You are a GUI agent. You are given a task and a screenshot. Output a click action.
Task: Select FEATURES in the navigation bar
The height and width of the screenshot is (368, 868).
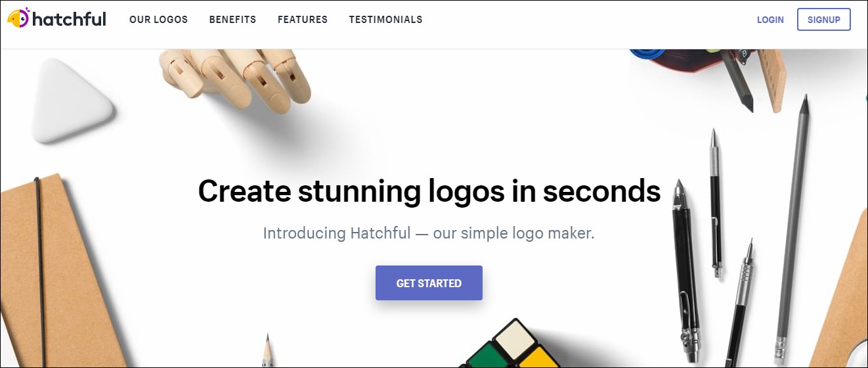[303, 20]
